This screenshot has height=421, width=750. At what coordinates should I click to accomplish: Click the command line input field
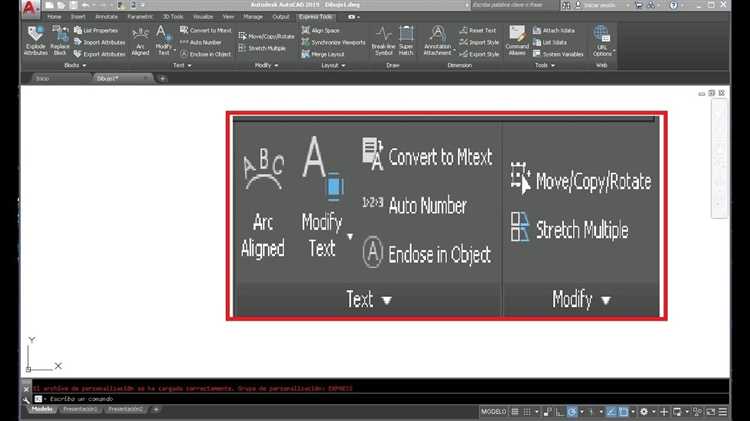coord(383,399)
